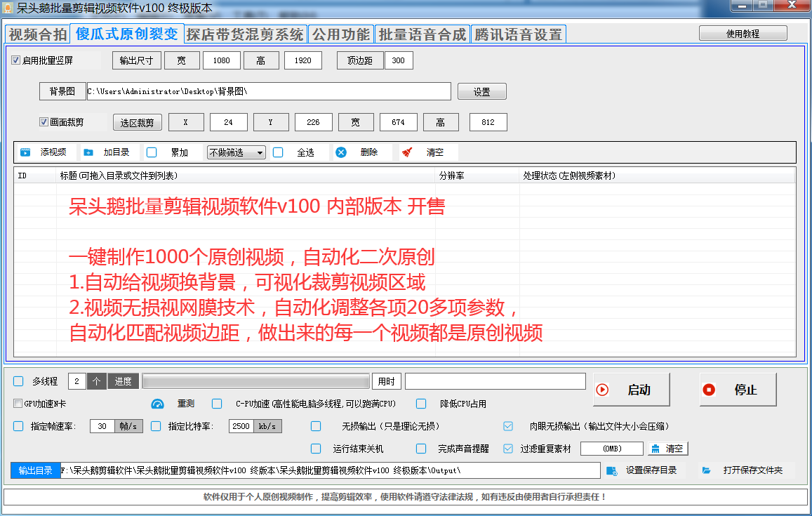The image size is (812, 516).
Task: Toggle 画面裁剪 checkbox
Action: click(x=44, y=122)
